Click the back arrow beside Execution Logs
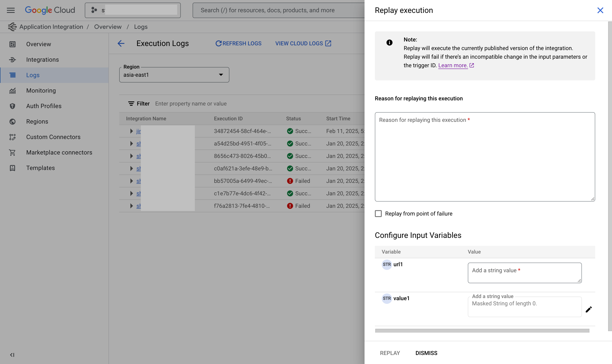612x364 pixels. (121, 43)
